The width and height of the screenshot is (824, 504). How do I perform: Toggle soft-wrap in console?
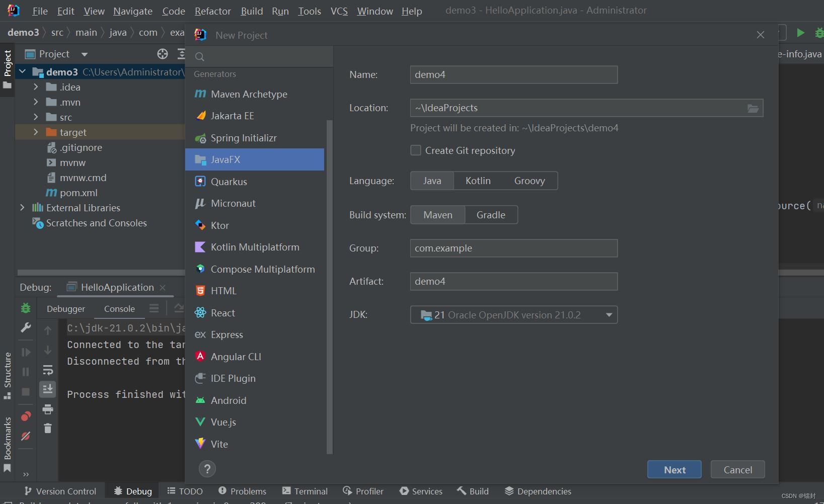click(48, 370)
